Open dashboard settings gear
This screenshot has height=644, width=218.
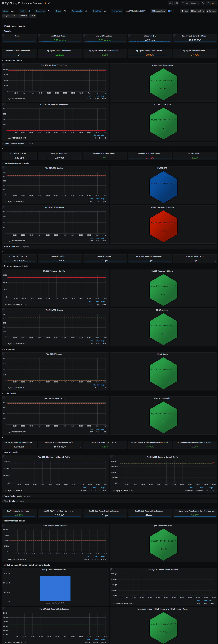pos(170,4)
